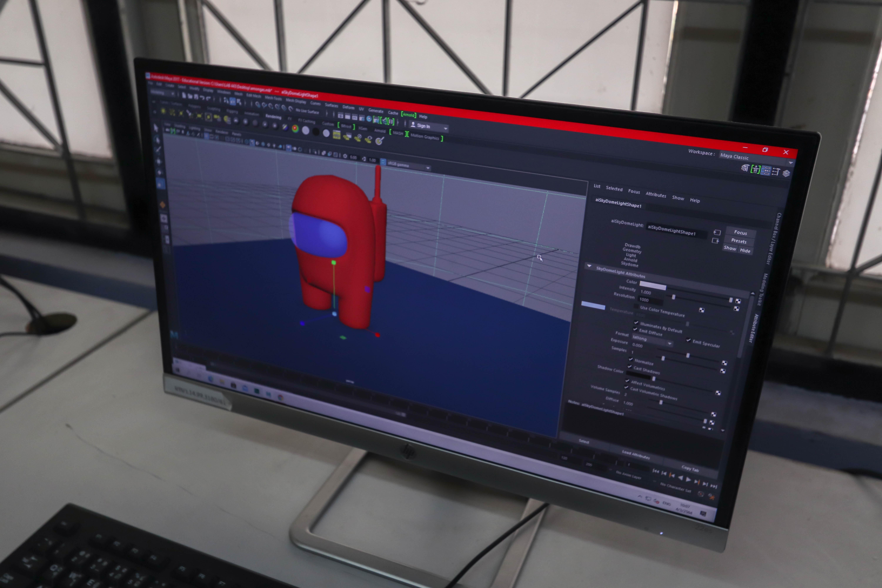The width and height of the screenshot is (882, 588).
Task: Open the menu set dropdown at top left
Action: tap(163, 92)
